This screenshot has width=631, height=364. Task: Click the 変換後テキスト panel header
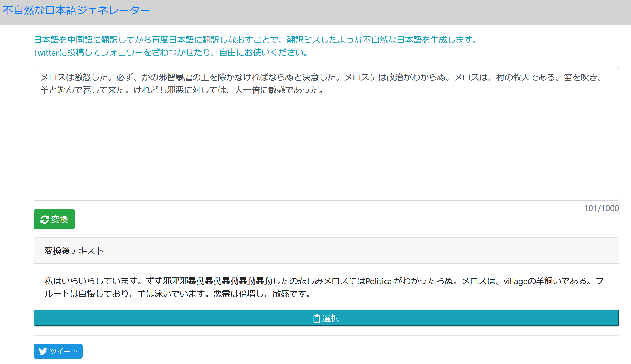[x=326, y=251]
